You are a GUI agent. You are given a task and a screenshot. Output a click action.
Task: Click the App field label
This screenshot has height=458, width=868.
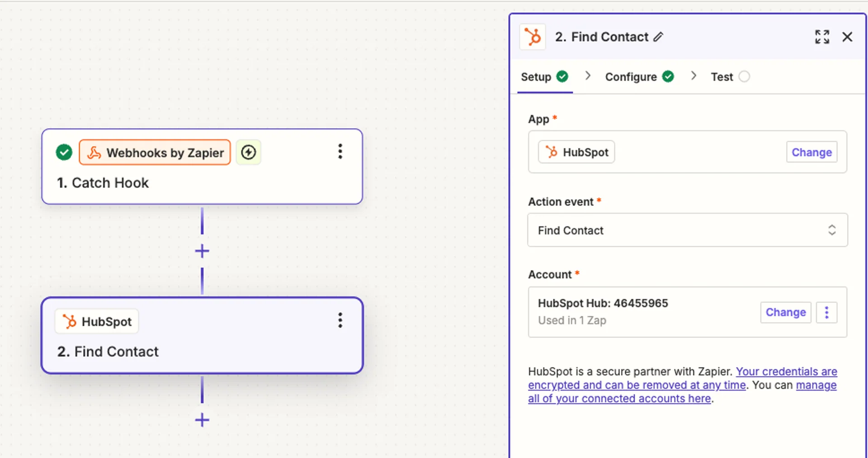[x=538, y=119]
